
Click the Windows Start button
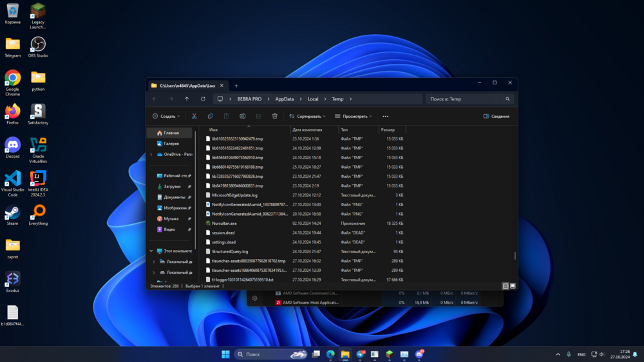tap(225, 354)
